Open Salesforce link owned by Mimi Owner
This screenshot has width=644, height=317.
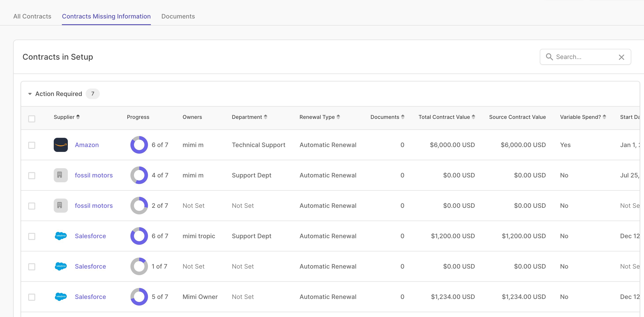pos(91,297)
